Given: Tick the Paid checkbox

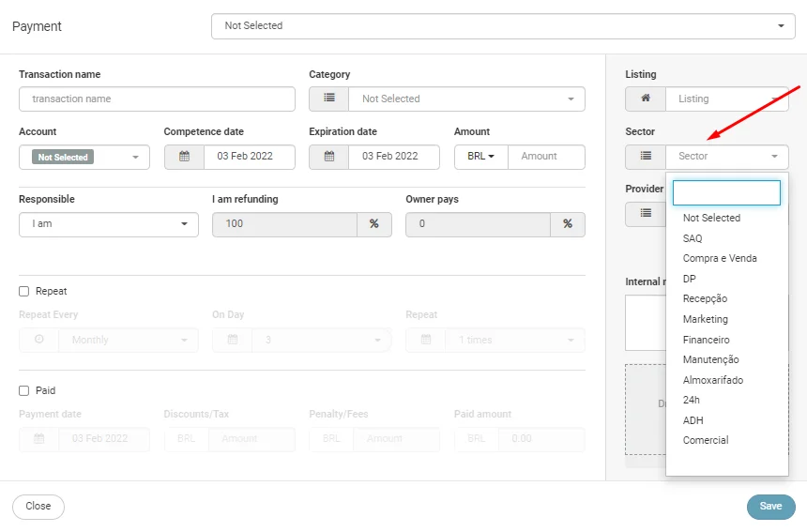Looking at the screenshot, I should (x=24, y=390).
